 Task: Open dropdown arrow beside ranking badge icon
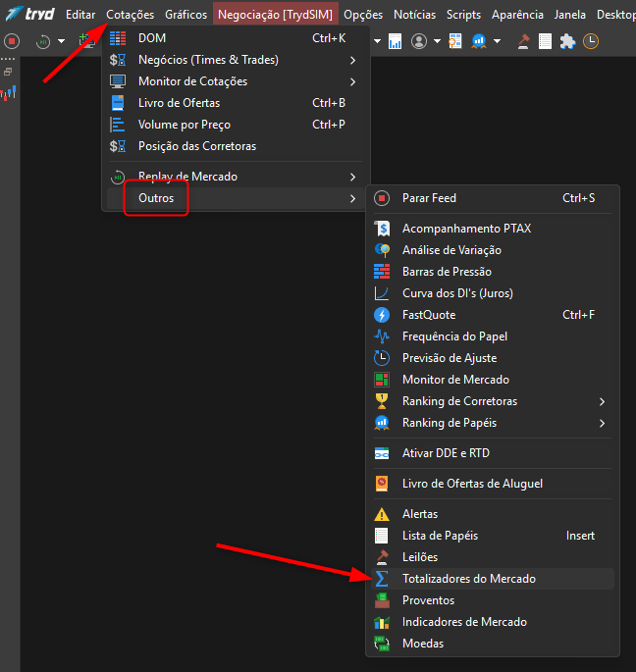497,41
